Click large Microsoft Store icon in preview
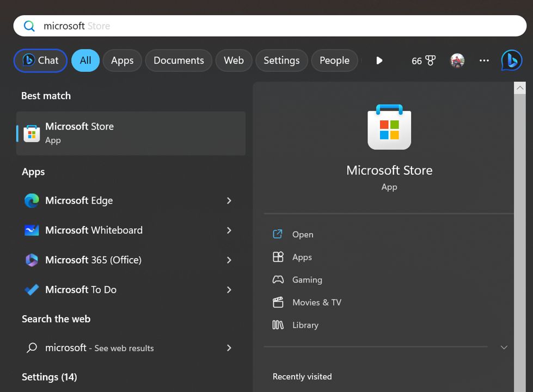Image resolution: width=533 pixels, height=392 pixels. point(389,127)
